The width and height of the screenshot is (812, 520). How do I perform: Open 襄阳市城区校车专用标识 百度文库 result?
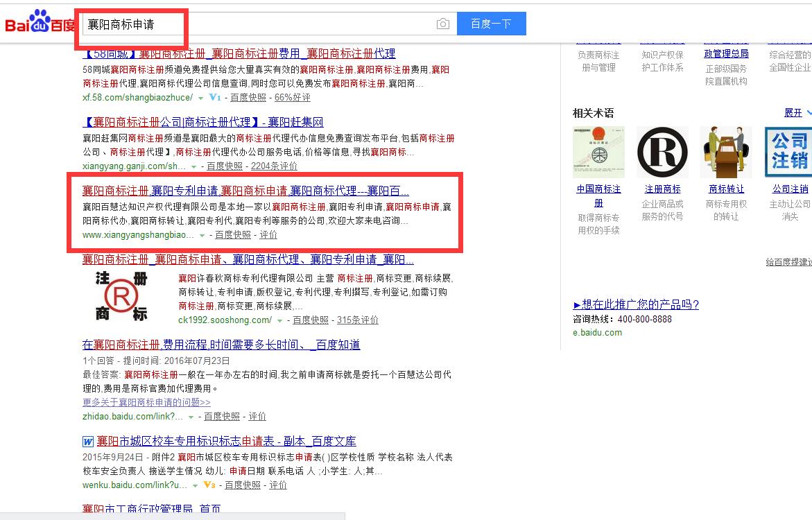pos(226,441)
